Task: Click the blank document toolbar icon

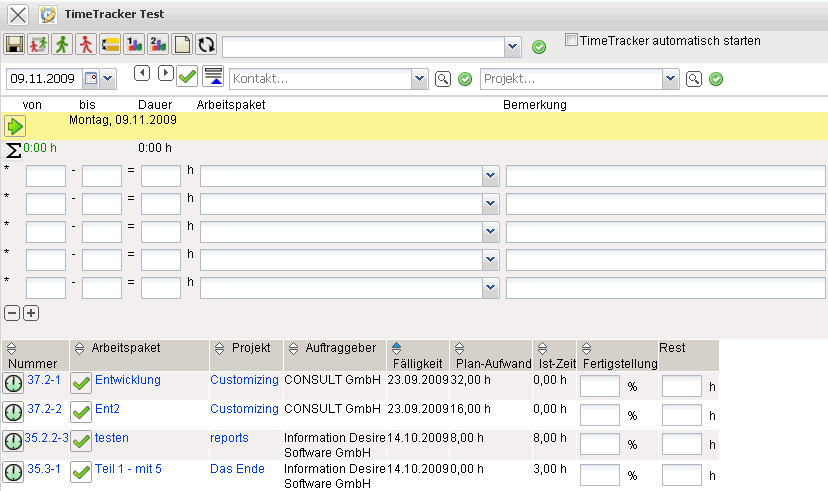Action: pyautogui.click(x=182, y=44)
